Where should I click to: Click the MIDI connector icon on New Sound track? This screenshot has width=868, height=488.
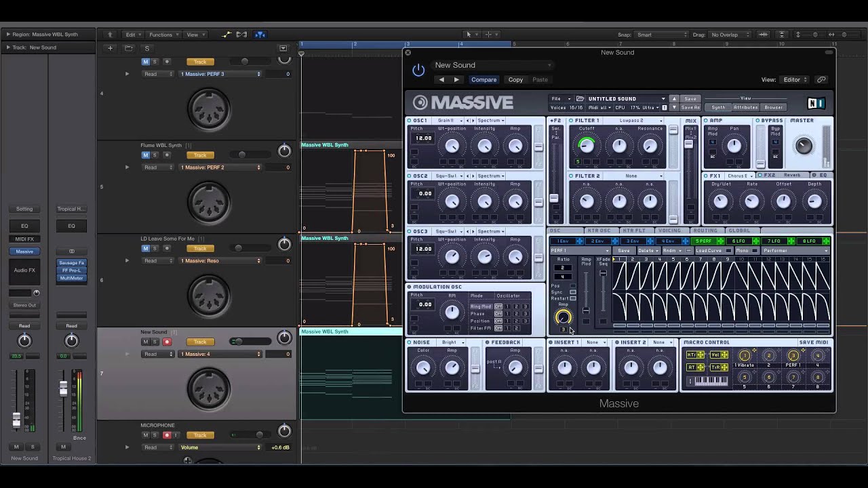click(209, 389)
